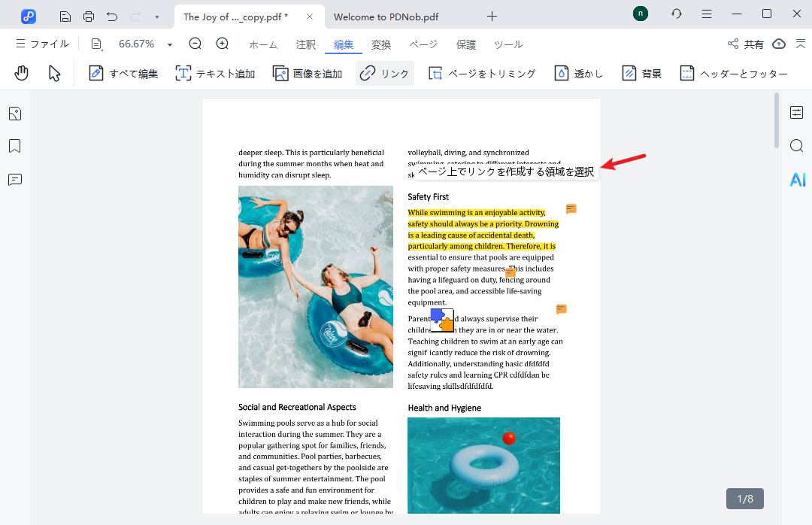The height and width of the screenshot is (525, 812).
Task: Select the hand pan tool
Action: point(22,73)
